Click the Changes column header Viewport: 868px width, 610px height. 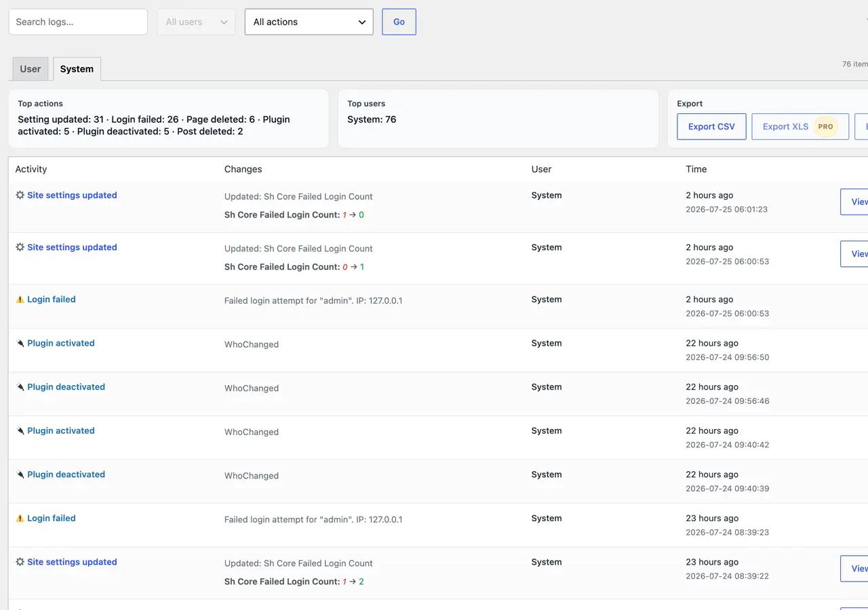point(243,169)
